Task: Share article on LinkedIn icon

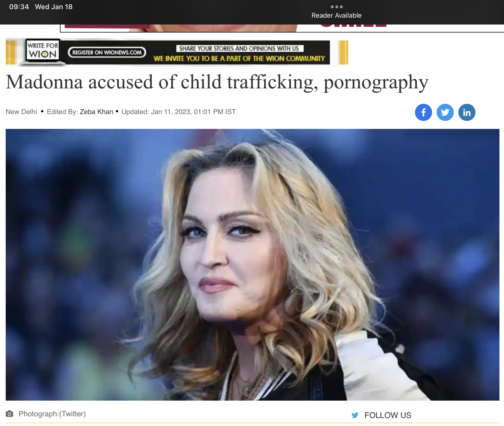Action: 467,112
